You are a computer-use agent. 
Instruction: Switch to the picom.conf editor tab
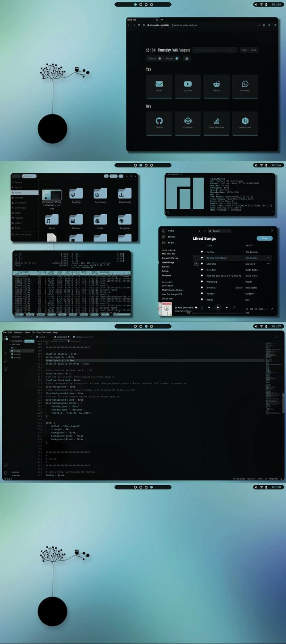tap(62, 337)
